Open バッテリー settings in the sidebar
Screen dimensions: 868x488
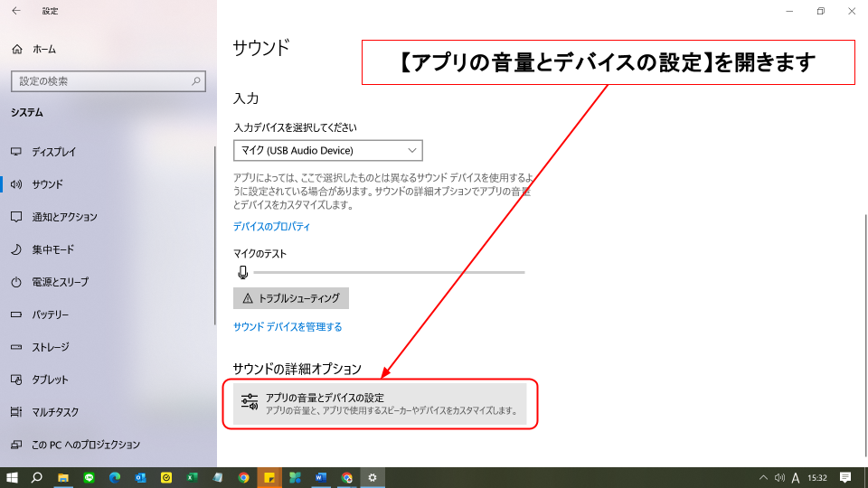(50, 314)
